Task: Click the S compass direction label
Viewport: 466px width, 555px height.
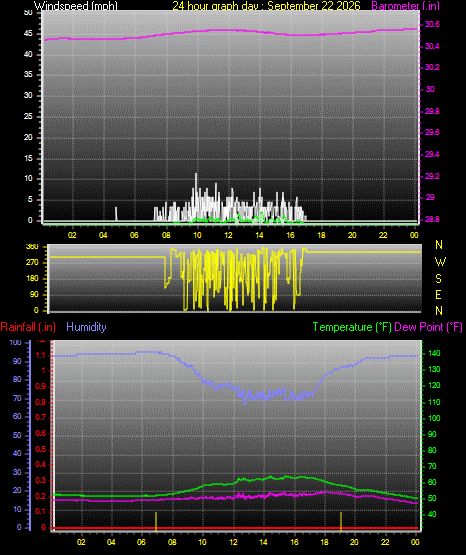Action: tap(438, 279)
